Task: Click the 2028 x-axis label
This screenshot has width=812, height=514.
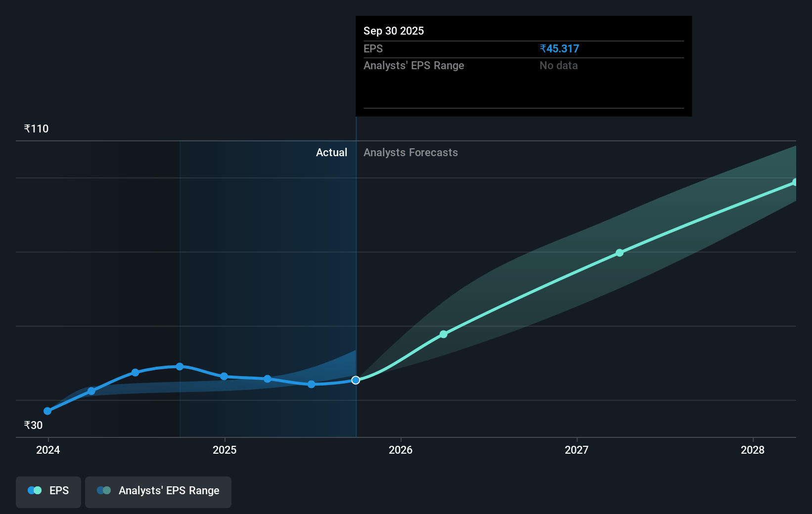Action: 753,450
